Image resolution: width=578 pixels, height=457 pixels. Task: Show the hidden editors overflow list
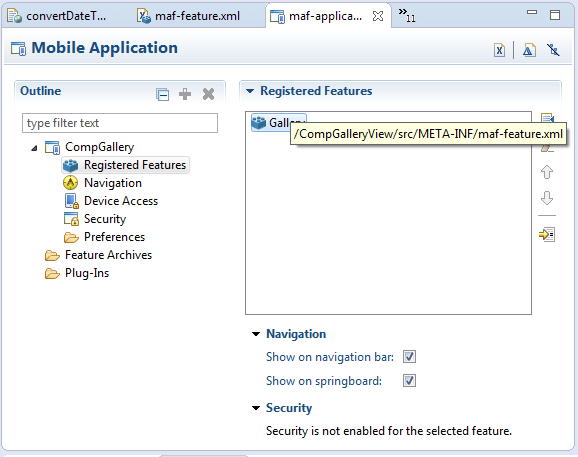pos(407,15)
